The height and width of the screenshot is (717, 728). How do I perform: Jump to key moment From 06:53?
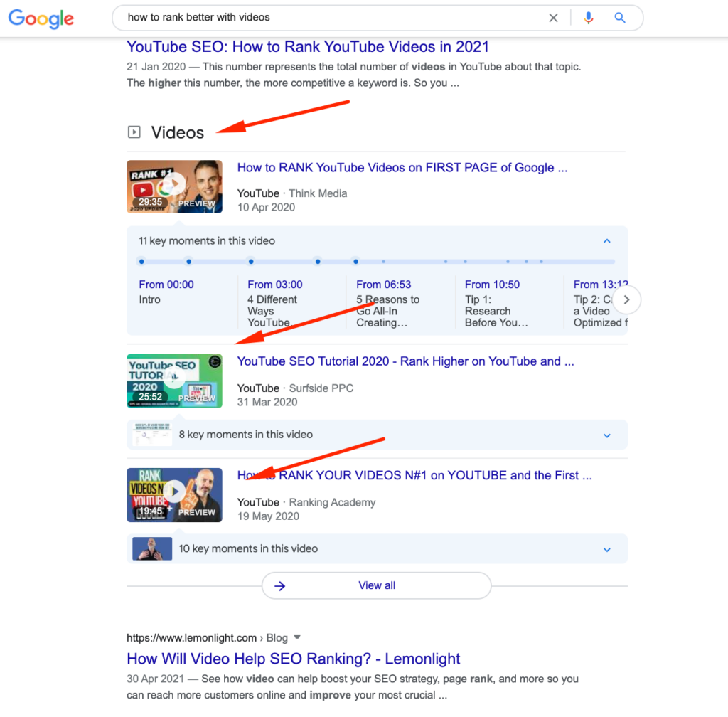383,285
